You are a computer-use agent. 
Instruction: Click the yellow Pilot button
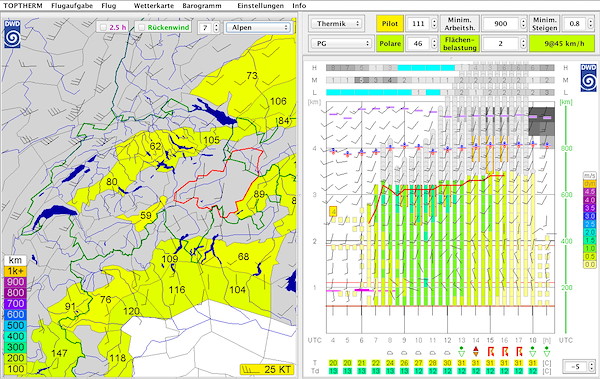tap(390, 23)
